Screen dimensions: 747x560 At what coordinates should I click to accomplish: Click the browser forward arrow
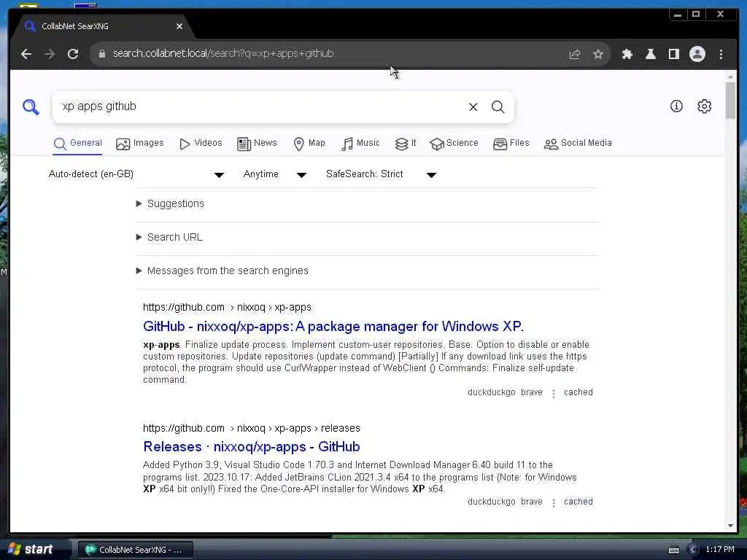(x=50, y=54)
